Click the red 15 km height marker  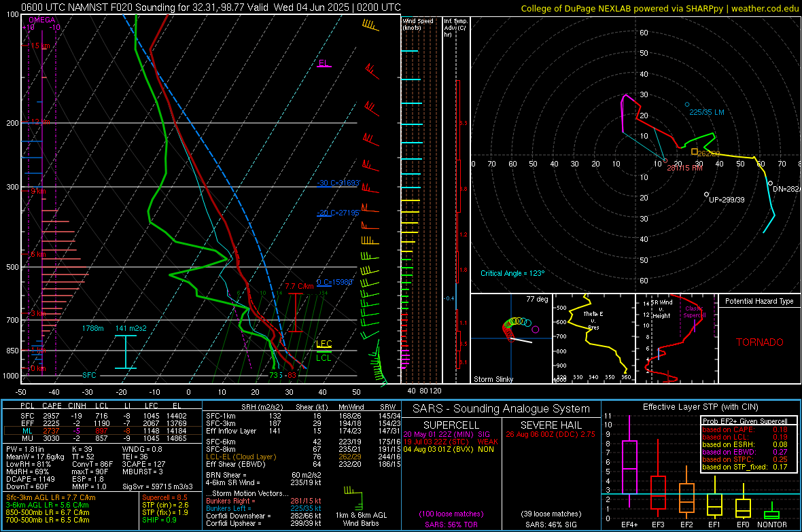pyautogui.click(x=40, y=46)
